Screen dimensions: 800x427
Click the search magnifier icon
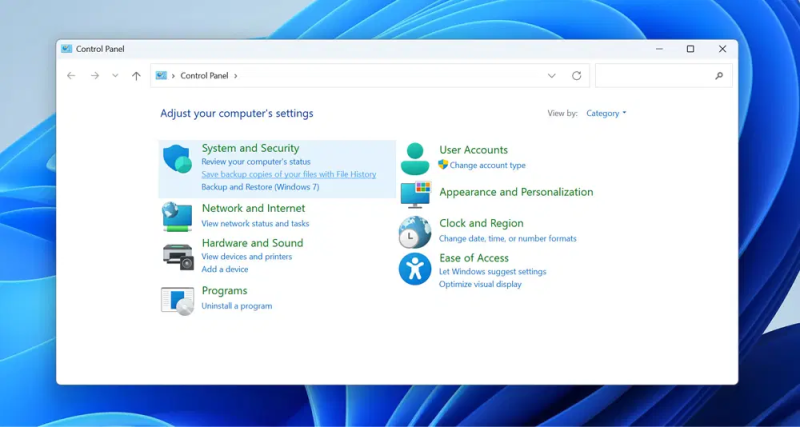pos(719,76)
